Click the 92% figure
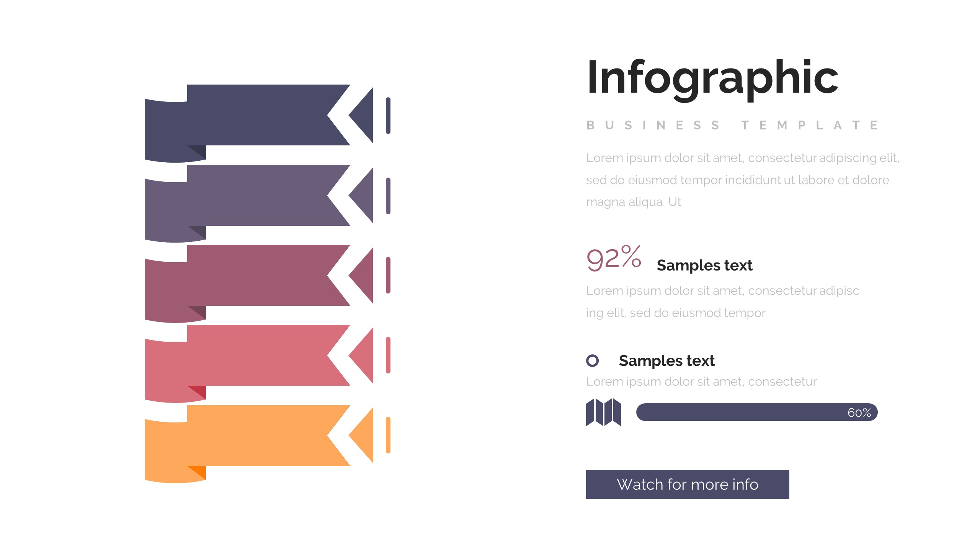Image resolution: width=980 pixels, height=551 pixels. click(x=614, y=259)
